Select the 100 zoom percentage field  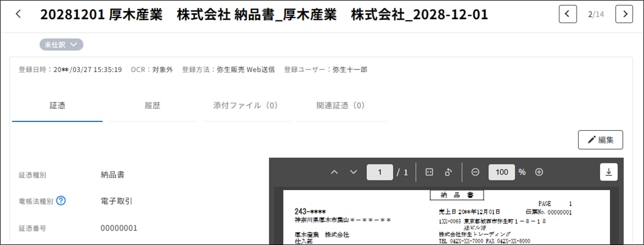pos(501,172)
